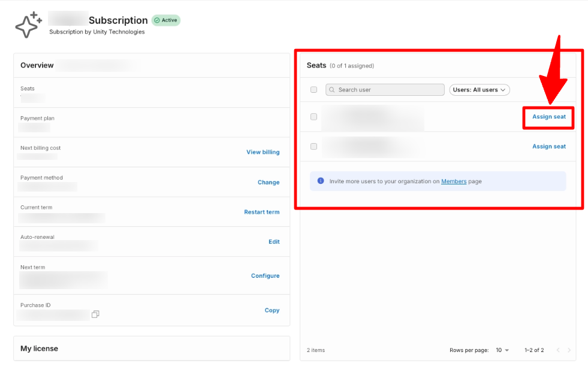Open the Rows per page dropdown

click(x=502, y=350)
